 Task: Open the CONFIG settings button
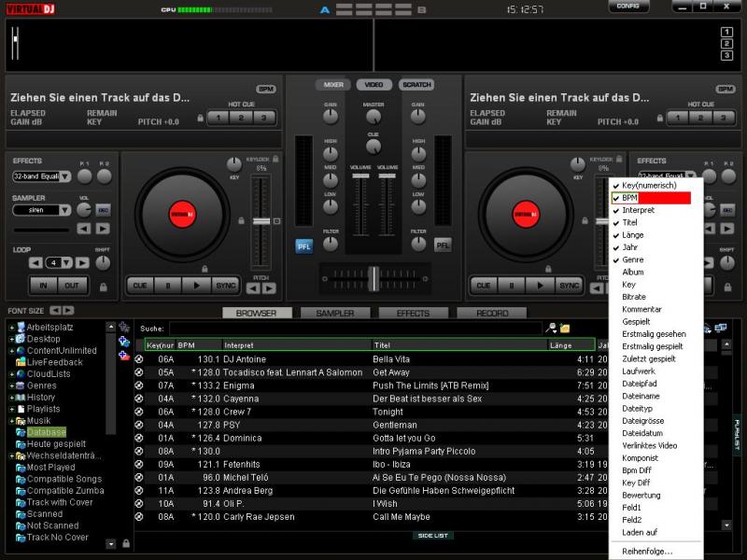coord(628,7)
